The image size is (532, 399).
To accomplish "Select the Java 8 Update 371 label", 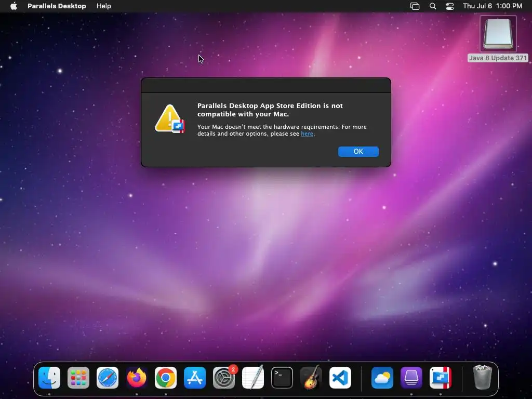I will (x=498, y=58).
